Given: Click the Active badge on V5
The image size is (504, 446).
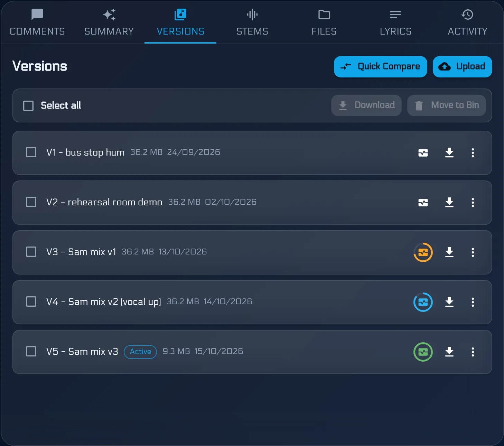Looking at the screenshot, I should (x=140, y=352).
